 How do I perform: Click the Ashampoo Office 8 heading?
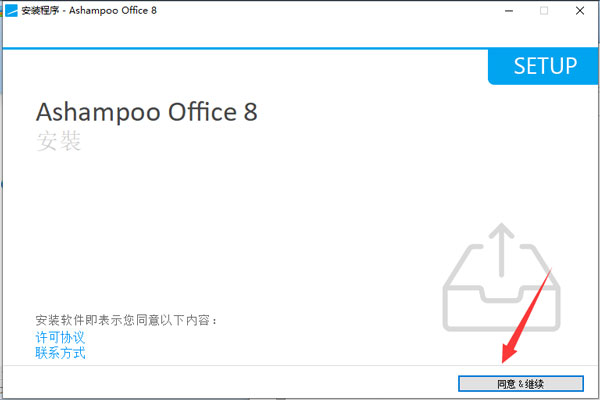tap(146, 111)
